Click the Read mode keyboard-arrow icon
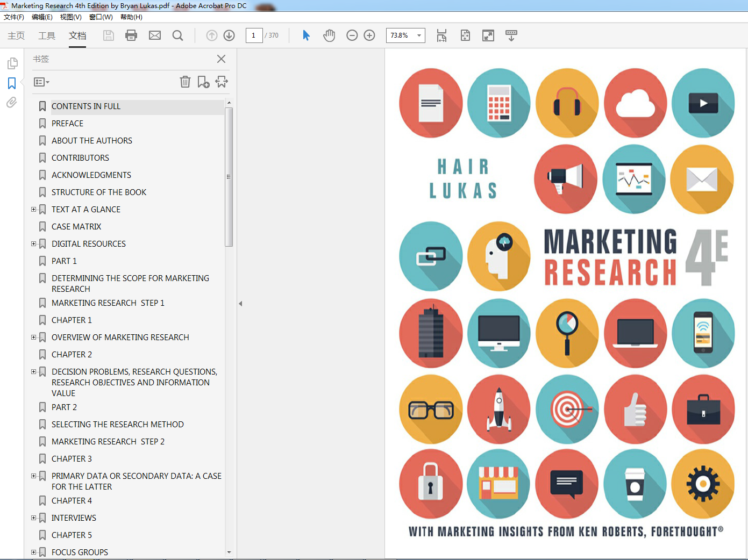 511,35
